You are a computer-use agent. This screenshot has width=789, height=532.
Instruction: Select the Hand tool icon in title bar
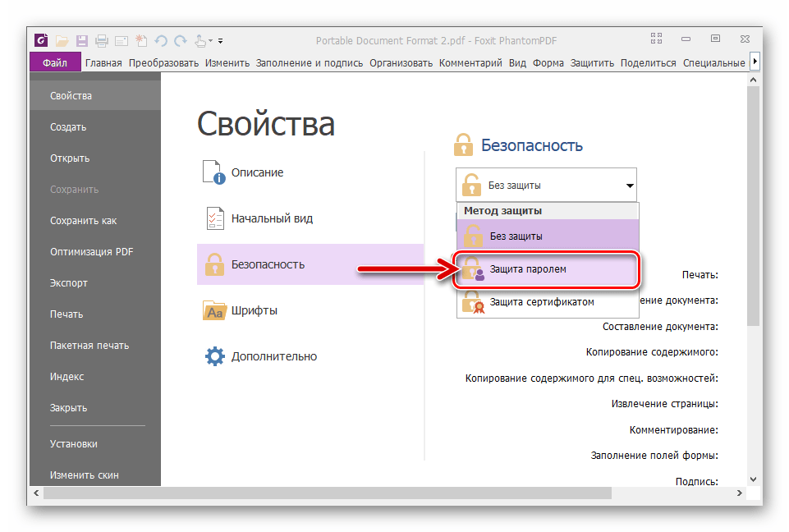[x=200, y=39]
